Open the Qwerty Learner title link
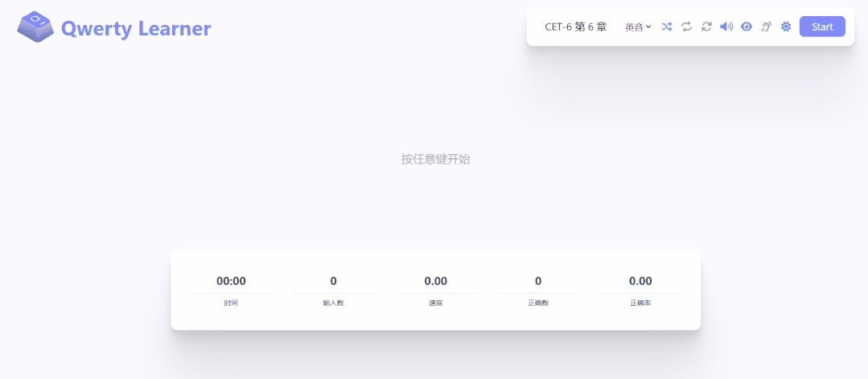The height and width of the screenshot is (379, 868). click(x=136, y=28)
